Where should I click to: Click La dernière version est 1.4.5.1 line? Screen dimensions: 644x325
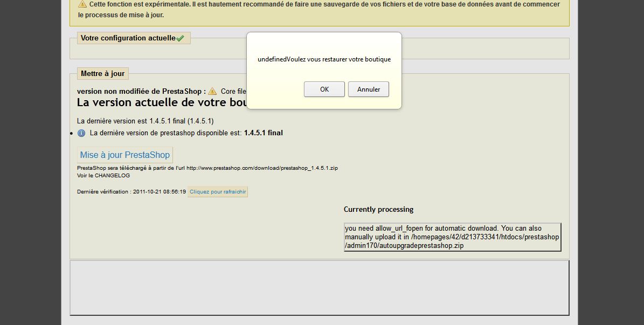(x=146, y=121)
